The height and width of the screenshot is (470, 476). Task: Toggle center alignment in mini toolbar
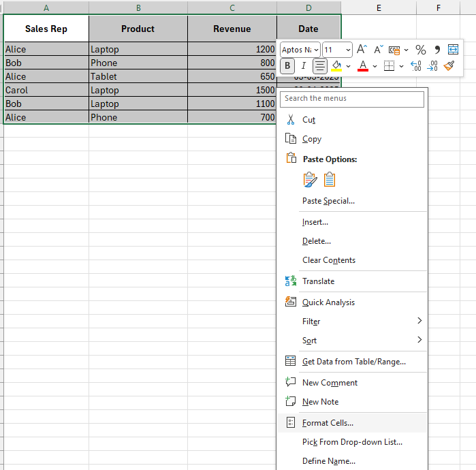pyautogui.click(x=319, y=66)
